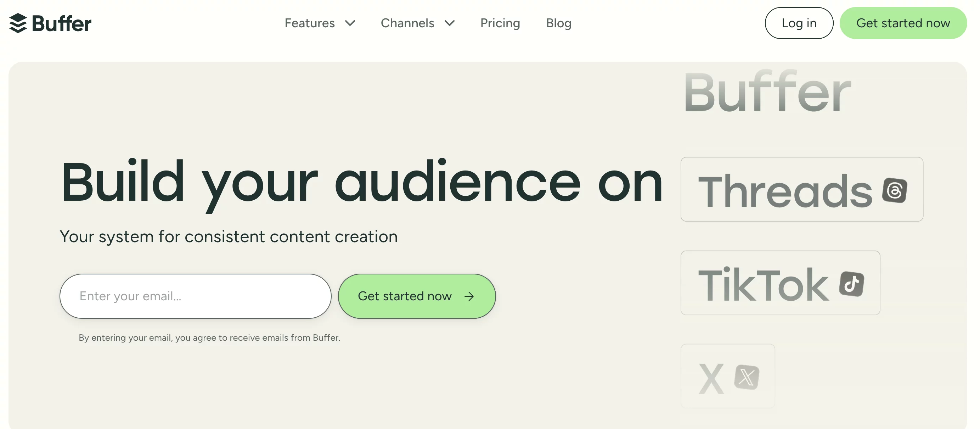
Task: Navigate to the Blog
Action: click(558, 23)
